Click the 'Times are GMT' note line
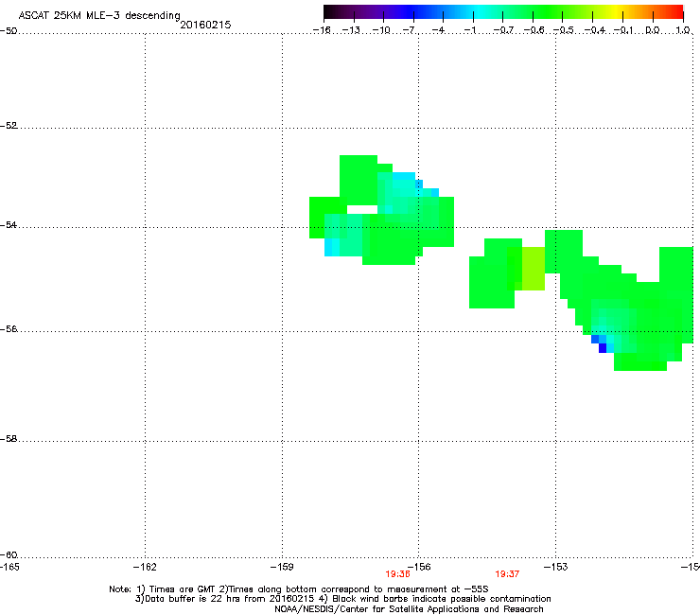Image resolution: width=700 pixels, height=615 pixels. click(x=298, y=589)
